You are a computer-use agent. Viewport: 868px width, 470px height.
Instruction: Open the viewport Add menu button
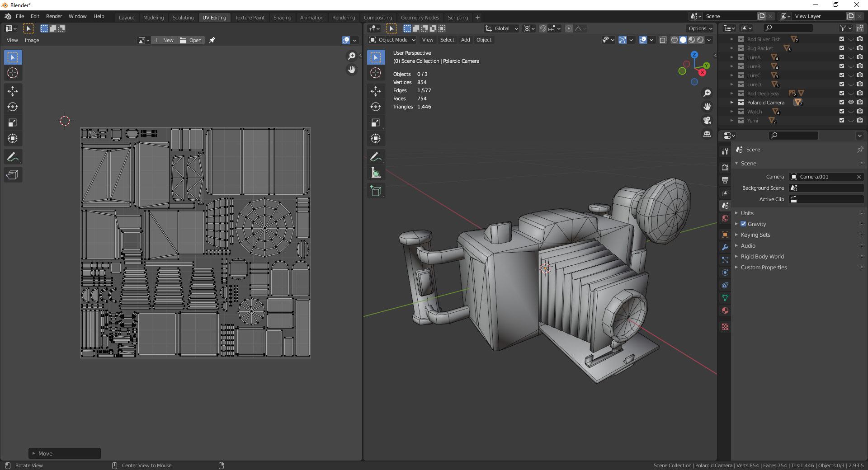[x=465, y=40]
